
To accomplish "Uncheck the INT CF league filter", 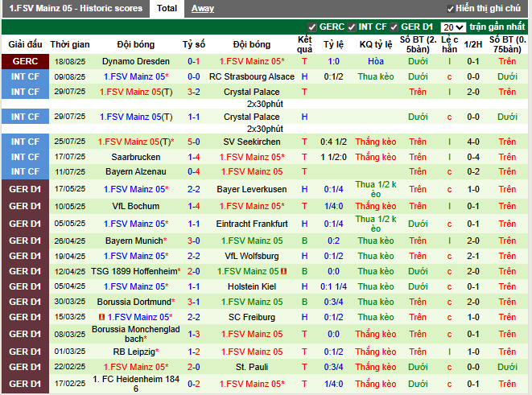I will [352, 27].
